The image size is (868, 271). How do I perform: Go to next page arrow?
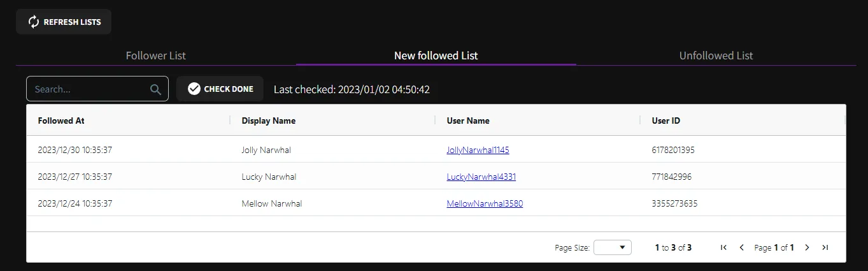pos(807,247)
